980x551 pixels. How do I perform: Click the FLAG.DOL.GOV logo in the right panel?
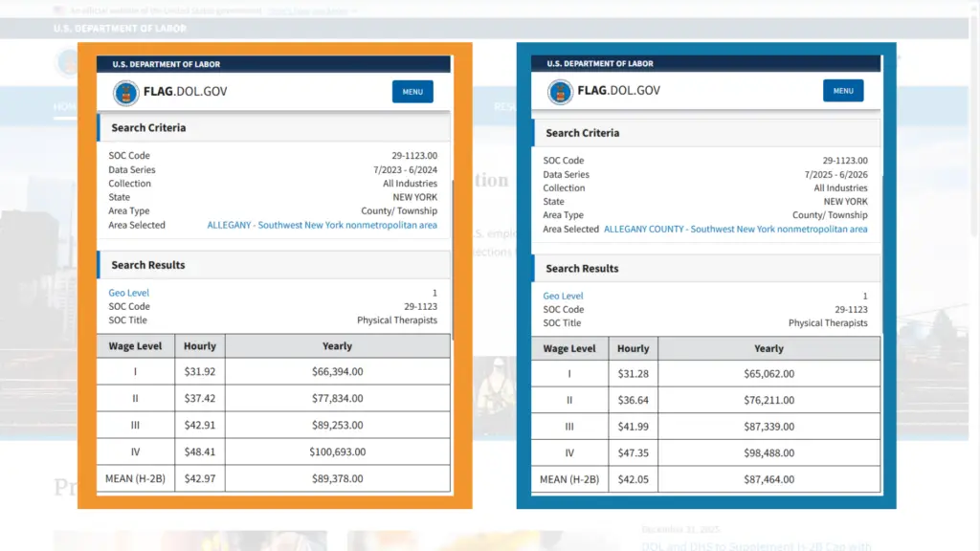[621, 90]
